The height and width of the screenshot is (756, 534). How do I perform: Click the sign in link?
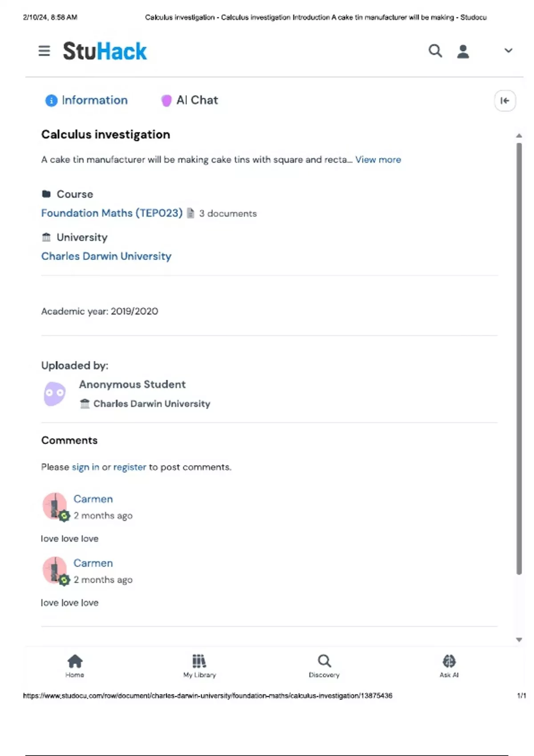(x=85, y=467)
